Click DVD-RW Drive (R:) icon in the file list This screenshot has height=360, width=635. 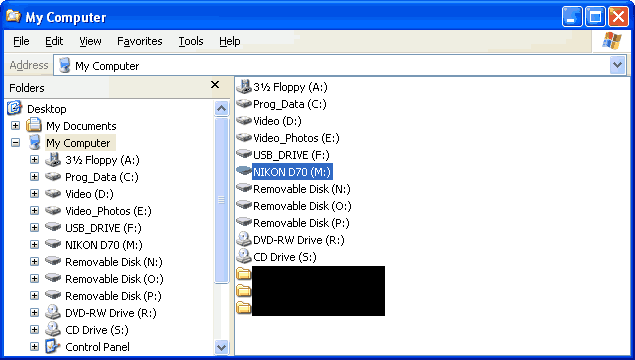tap(244, 239)
